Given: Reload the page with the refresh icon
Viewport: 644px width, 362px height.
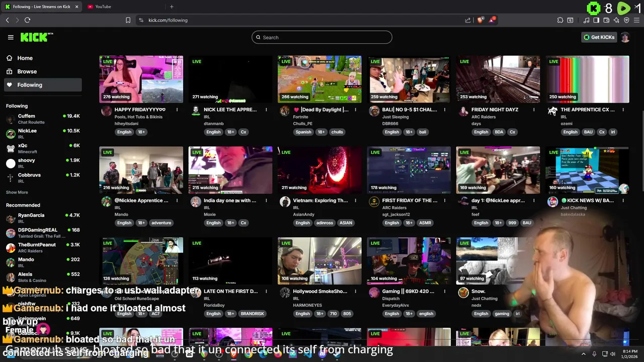Looking at the screenshot, I should pos(28,20).
